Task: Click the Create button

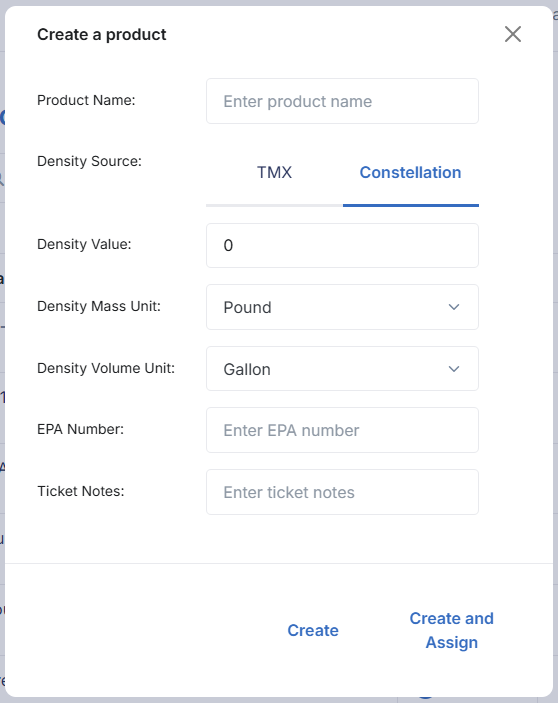Action: 313,630
